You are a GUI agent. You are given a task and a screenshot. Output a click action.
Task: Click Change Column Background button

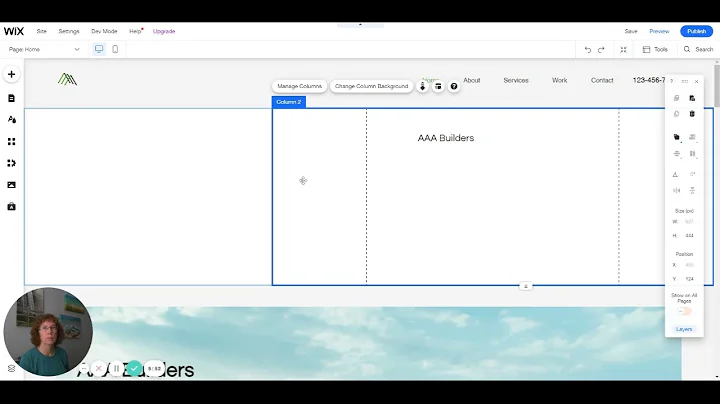point(371,86)
